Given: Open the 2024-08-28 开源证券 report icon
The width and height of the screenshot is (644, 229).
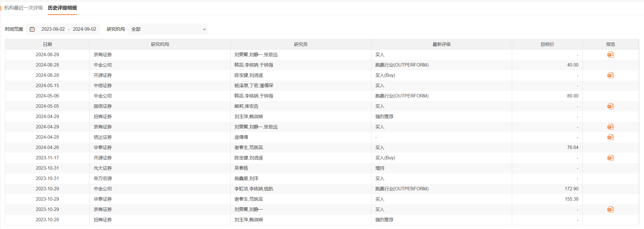Looking at the screenshot, I should point(610,75).
